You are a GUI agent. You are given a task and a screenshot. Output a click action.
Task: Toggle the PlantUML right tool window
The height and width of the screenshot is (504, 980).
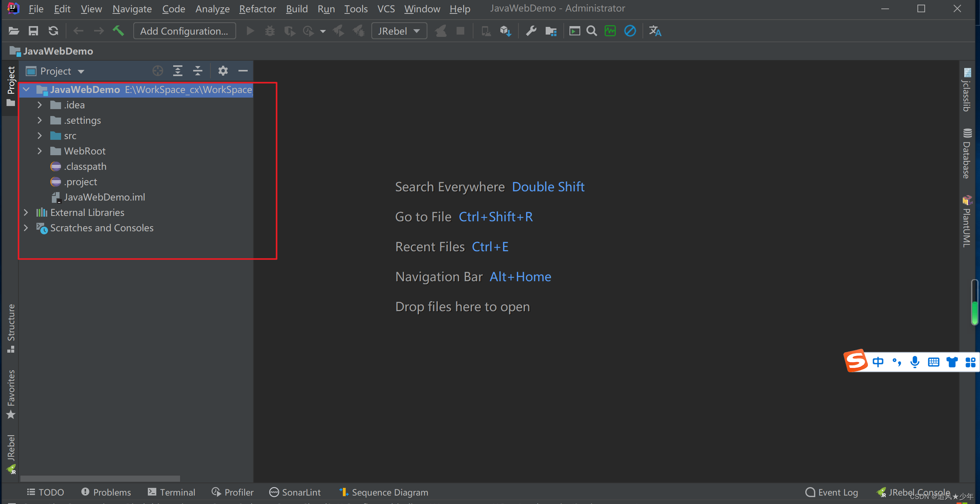coord(967,221)
